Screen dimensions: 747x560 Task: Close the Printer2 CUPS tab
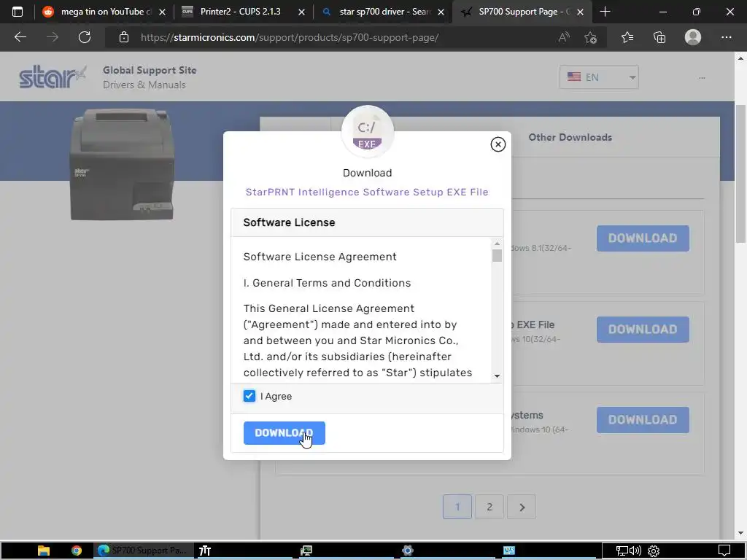[301, 12]
